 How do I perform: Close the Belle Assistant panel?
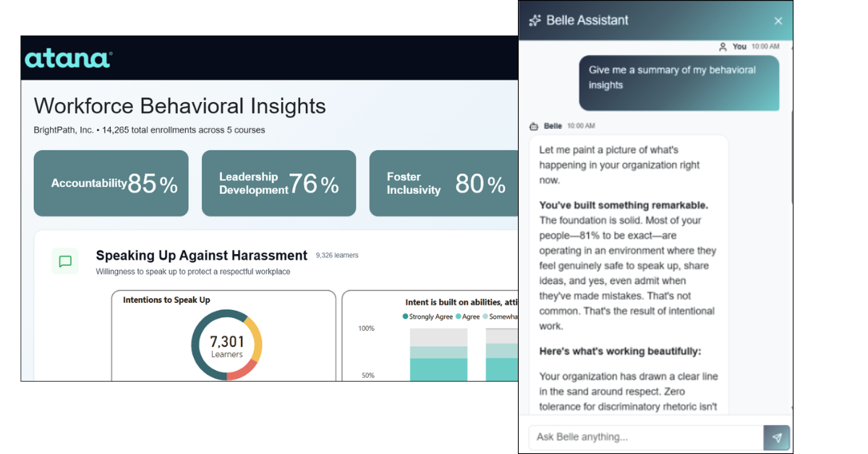778,21
